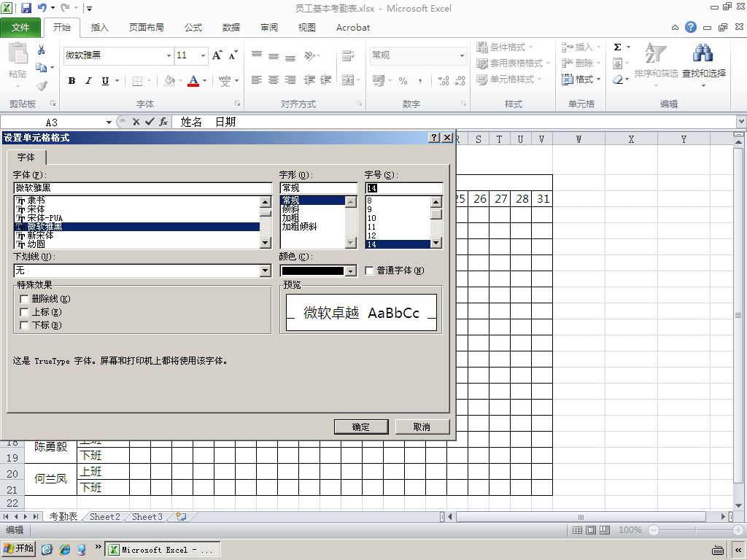Open the 文件 File tab
747x560 pixels.
[20, 28]
